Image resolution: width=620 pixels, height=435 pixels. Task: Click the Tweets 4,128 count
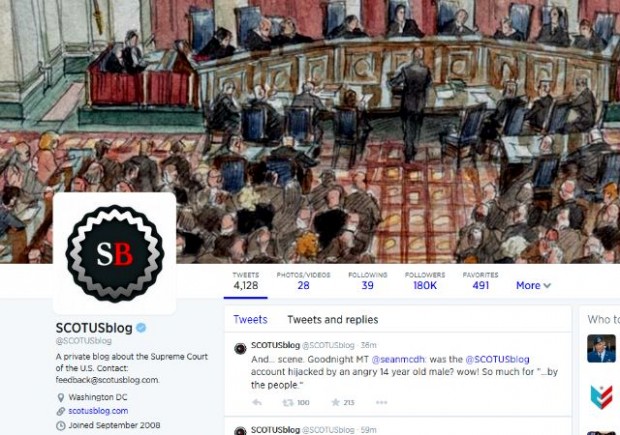(246, 281)
